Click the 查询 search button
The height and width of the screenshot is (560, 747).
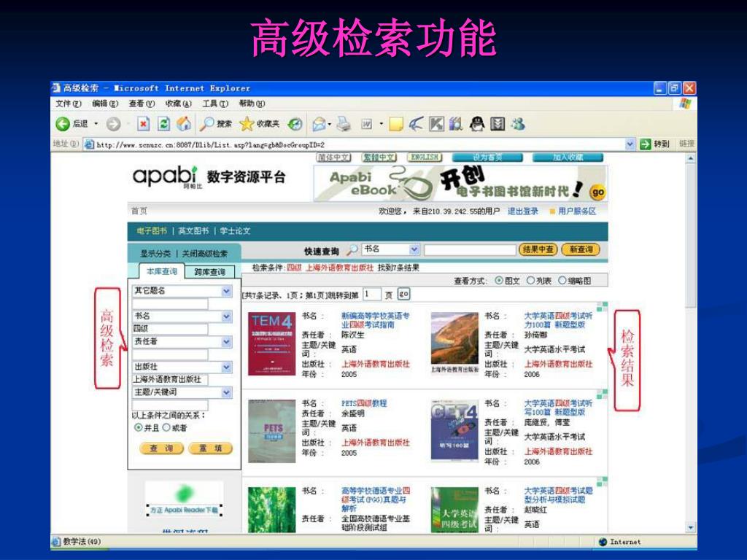pos(161,448)
